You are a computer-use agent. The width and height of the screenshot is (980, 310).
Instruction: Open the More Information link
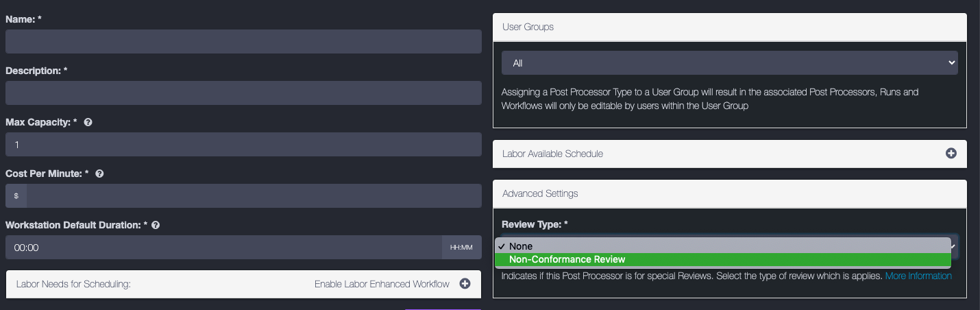pyautogui.click(x=918, y=276)
